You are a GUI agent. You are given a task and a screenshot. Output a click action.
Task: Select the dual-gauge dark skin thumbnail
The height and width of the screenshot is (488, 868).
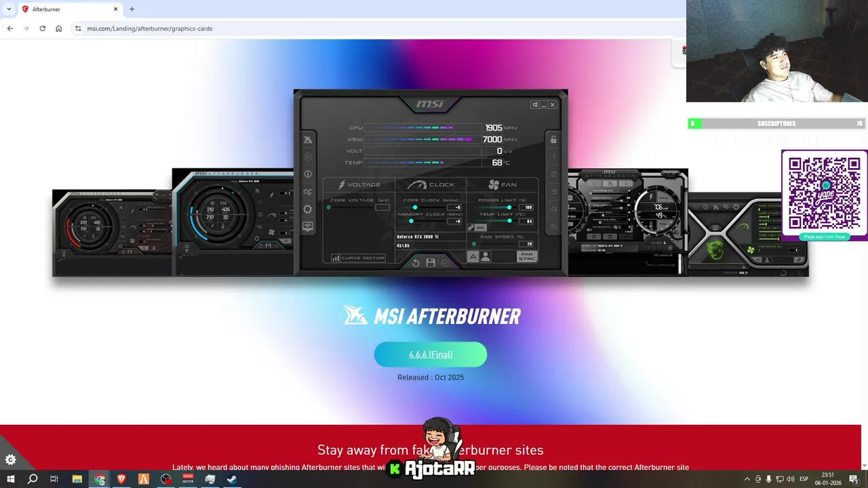[628, 222]
